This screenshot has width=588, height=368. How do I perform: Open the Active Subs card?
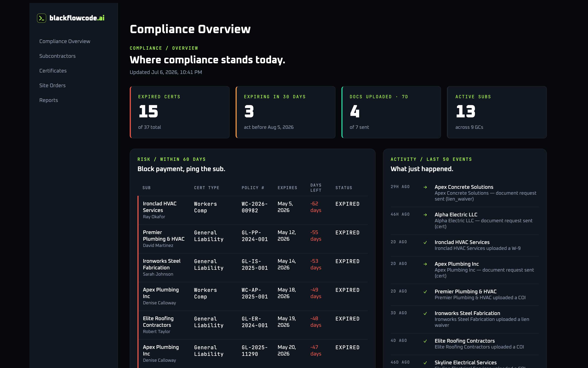[x=497, y=112]
